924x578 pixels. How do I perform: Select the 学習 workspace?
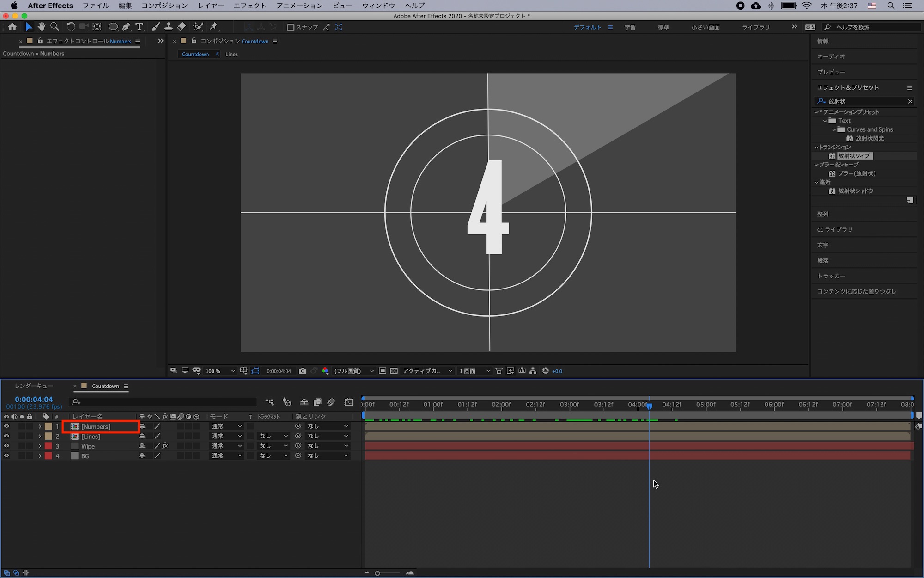tap(630, 27)
